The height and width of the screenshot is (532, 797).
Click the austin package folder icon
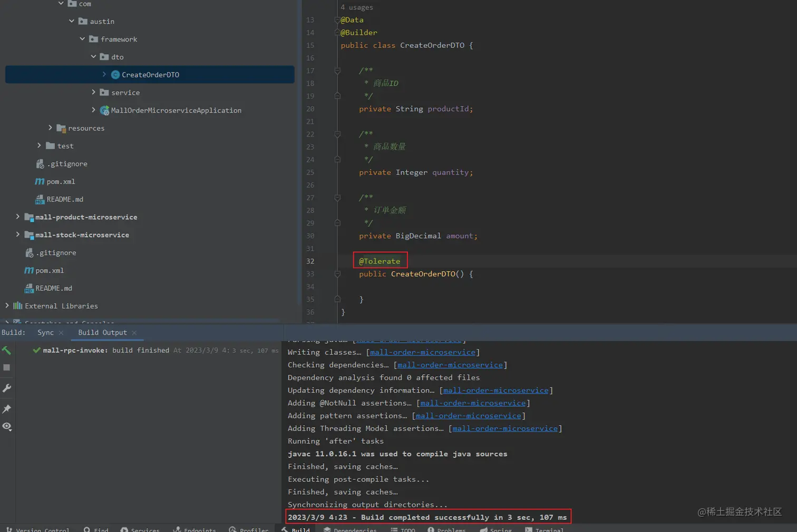(x=83, y=21)
